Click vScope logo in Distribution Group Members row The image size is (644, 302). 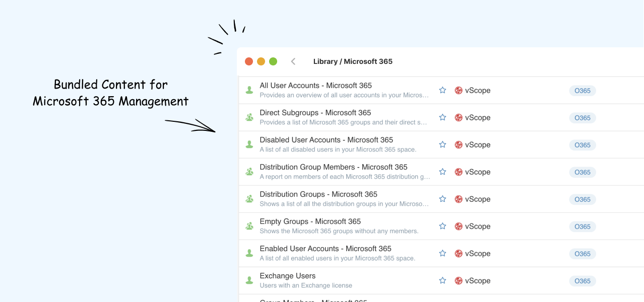(459, 172)
